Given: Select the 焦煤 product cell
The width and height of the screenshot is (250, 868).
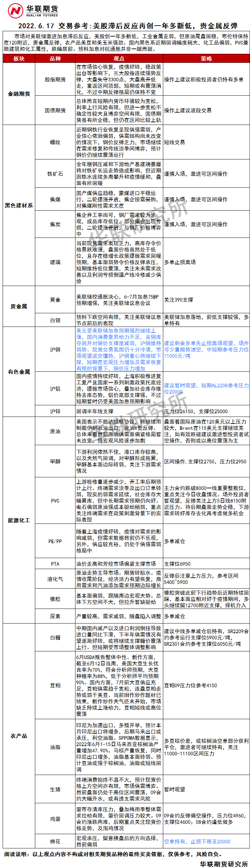Looking at the screenshot, I should tap(55, 199).
